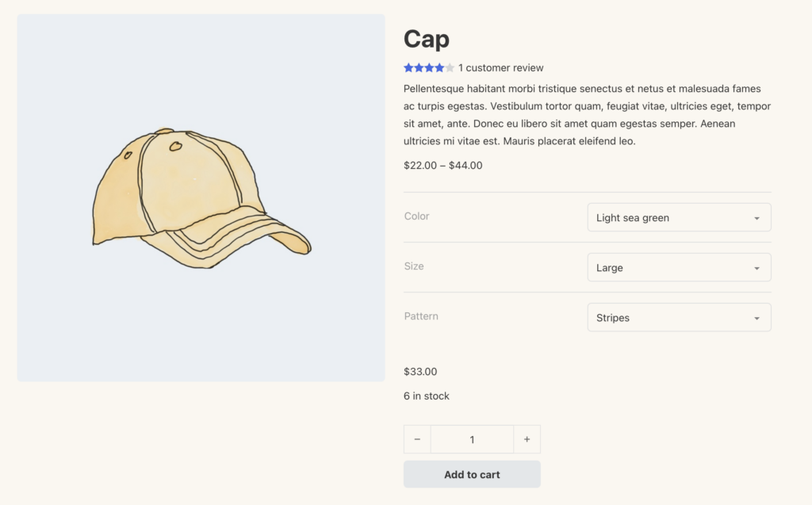This screenshot has height=505, width=812.
Task: Open the Pattern dropdown showing Stripes
Action: [679, 317]
